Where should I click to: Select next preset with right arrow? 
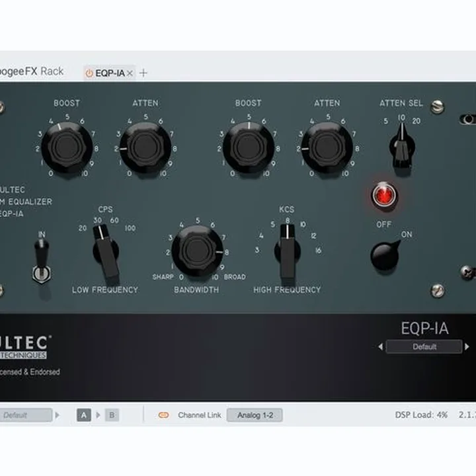tap(467, 346)
